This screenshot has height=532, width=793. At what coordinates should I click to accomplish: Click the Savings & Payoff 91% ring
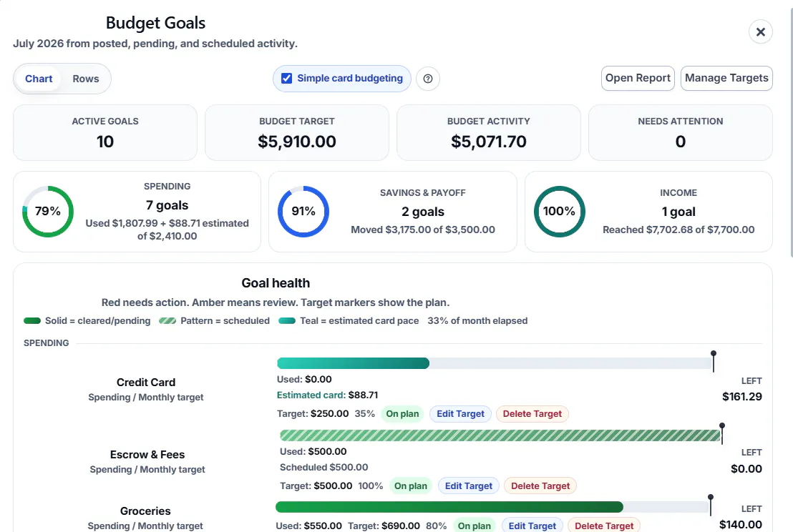click(x=303, y=212)
